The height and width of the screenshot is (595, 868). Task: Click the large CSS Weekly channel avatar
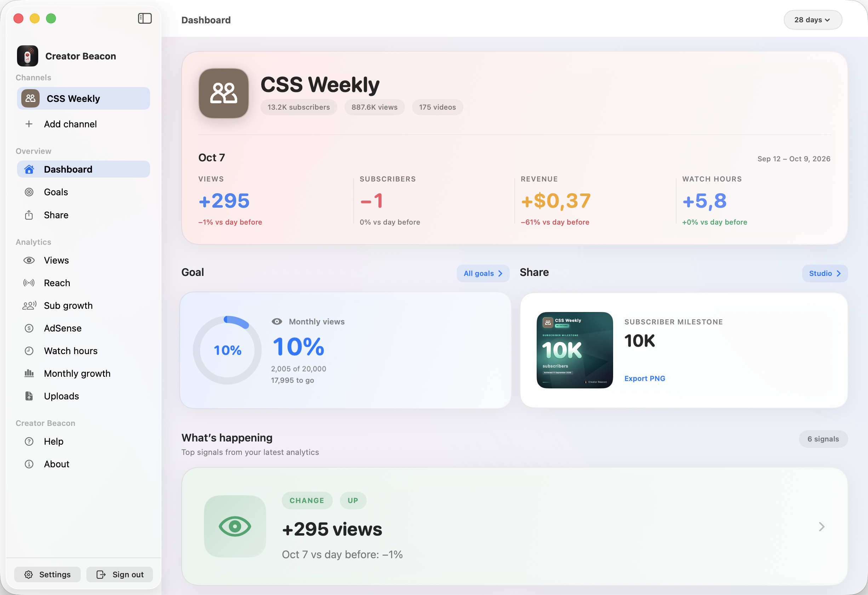coord(224,93)
